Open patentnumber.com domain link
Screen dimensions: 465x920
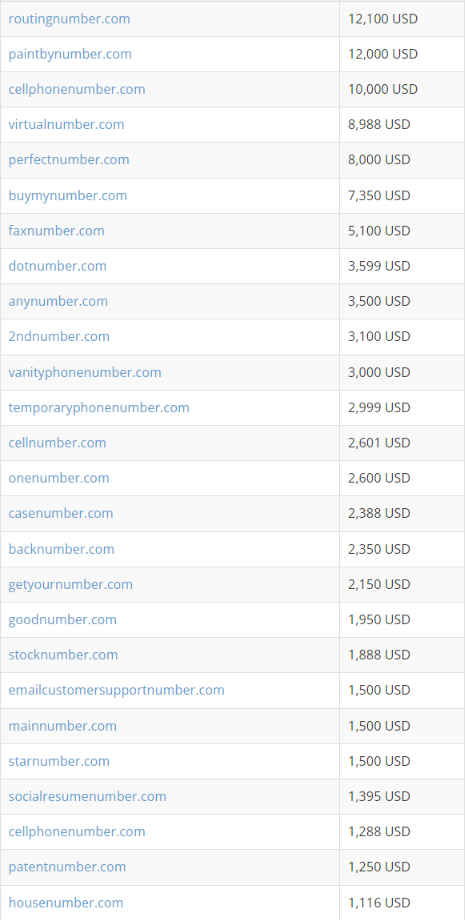click(67, 867)
